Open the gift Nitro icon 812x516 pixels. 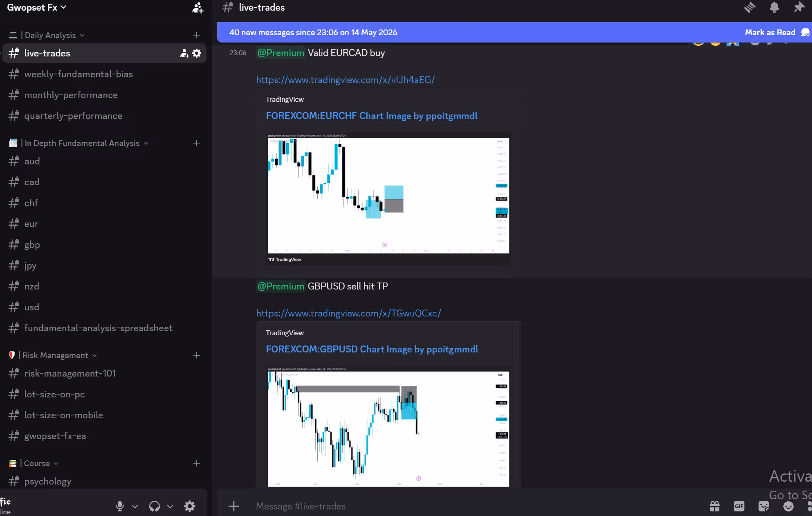pos(715,506)
